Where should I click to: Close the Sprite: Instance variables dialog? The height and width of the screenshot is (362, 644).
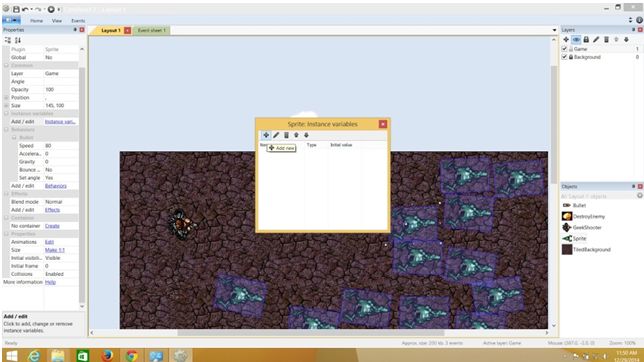click(x=383, y=124)
